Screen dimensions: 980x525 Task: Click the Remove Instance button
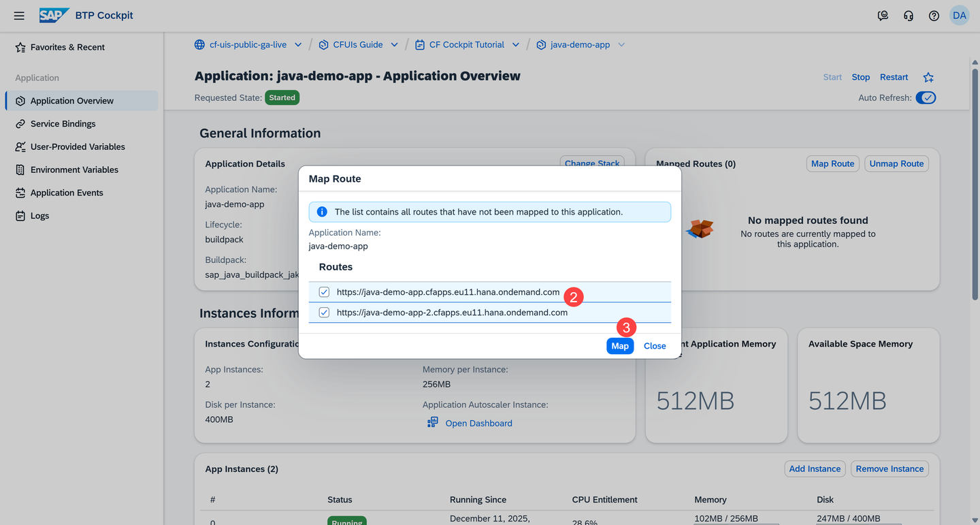coord(890,468)
